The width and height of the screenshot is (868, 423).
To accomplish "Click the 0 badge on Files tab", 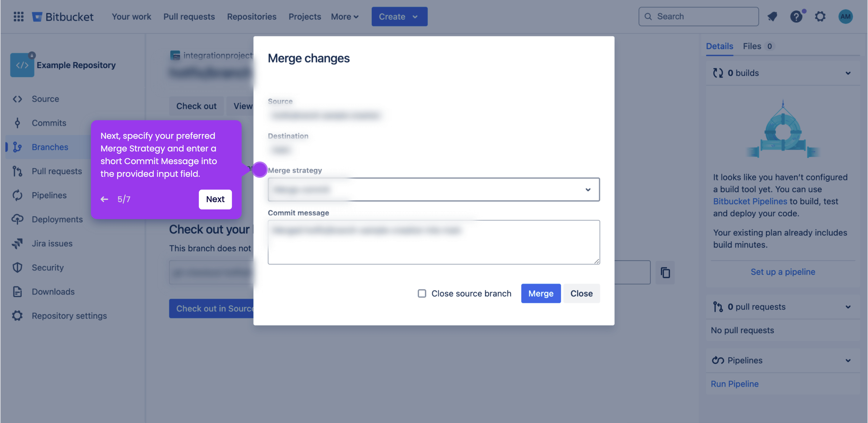I will pos(769,46).
